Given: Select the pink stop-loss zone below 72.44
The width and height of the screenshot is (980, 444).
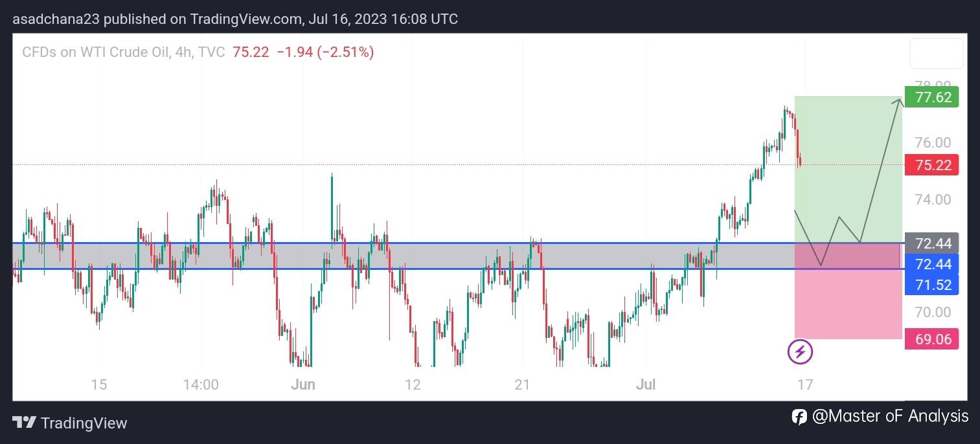Looking at the screenshot, I should click(x=847, y=304).
